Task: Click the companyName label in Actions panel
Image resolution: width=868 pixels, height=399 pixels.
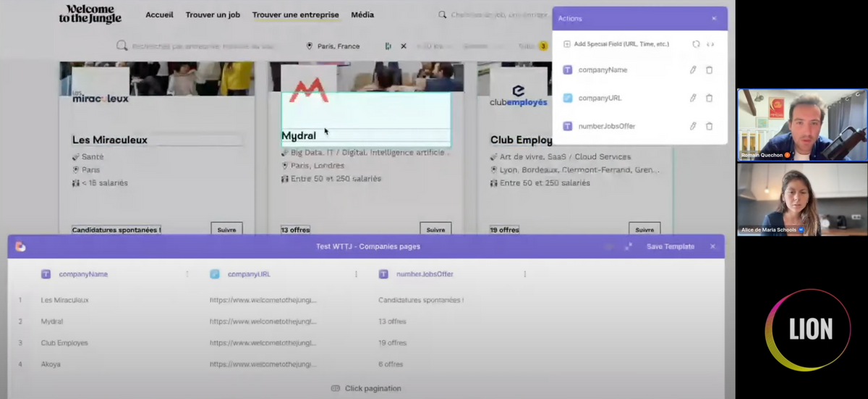Action: [603, 70]
